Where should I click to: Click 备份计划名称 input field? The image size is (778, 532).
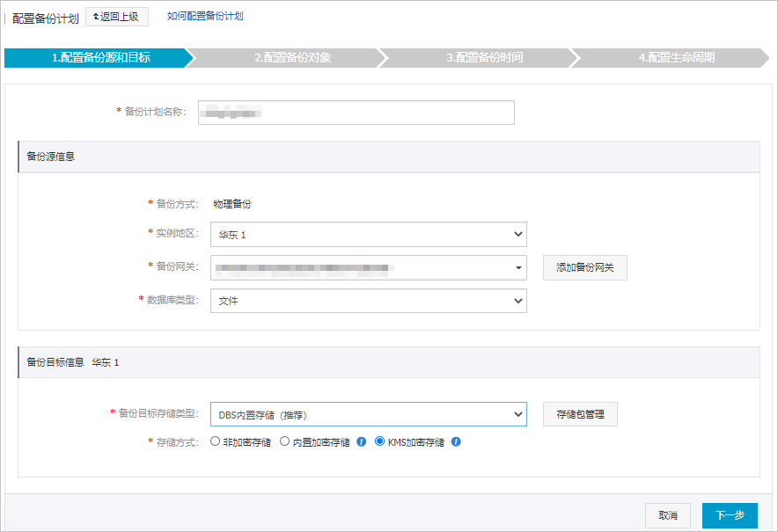coord(356,113)
